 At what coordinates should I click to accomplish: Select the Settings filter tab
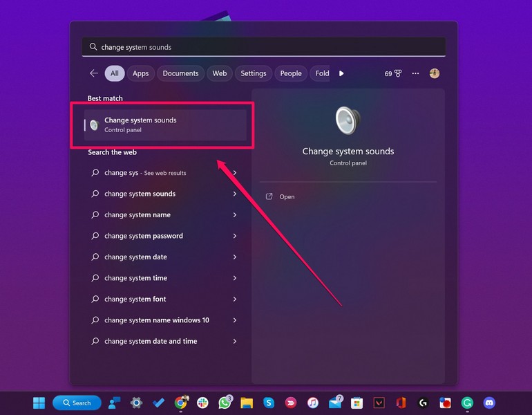[x=254, y=73]
